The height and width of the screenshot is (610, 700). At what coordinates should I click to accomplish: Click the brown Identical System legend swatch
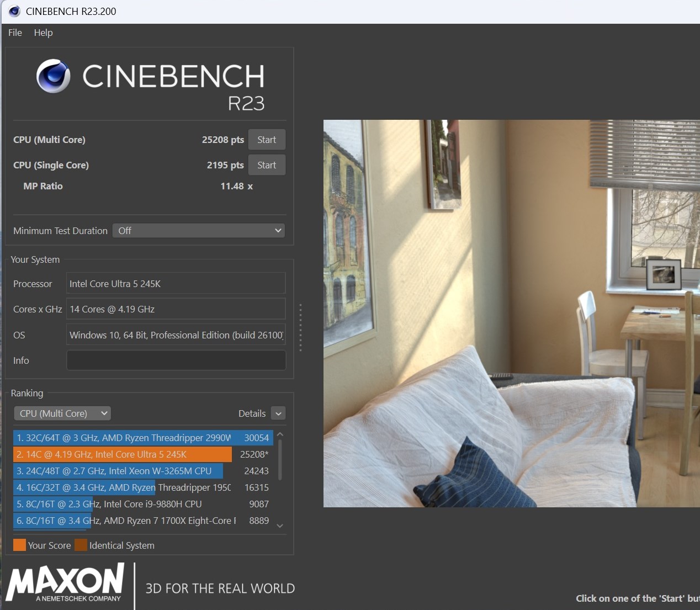[81, 545]
